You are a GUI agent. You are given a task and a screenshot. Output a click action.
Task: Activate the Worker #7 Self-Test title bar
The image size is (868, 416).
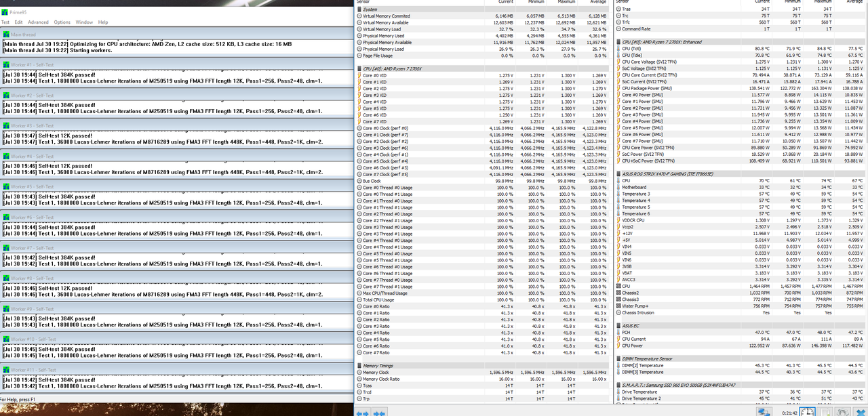tap(176, 247)
